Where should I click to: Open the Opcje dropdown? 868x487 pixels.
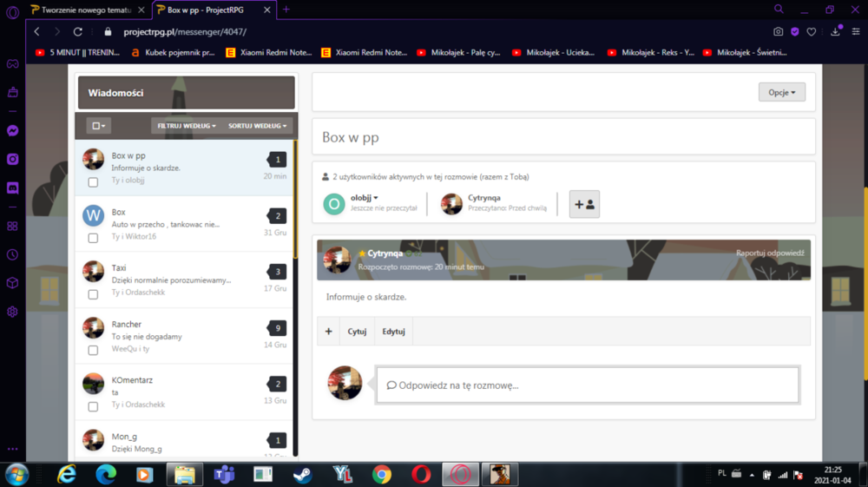click(x=782, y=92)
